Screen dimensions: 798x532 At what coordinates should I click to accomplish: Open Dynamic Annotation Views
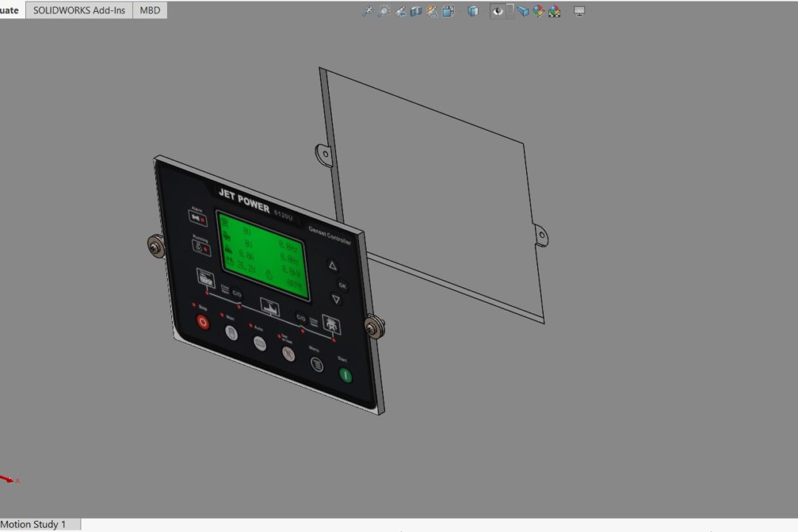coord(432,10)
